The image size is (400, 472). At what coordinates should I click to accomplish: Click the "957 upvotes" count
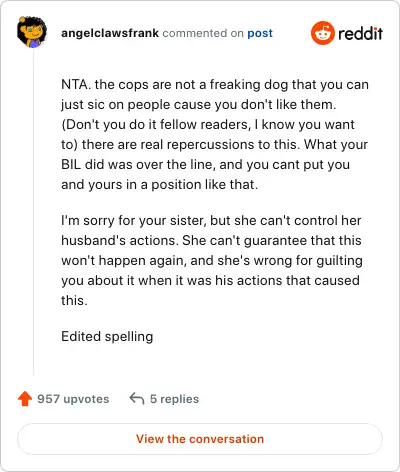coord(73,399)
